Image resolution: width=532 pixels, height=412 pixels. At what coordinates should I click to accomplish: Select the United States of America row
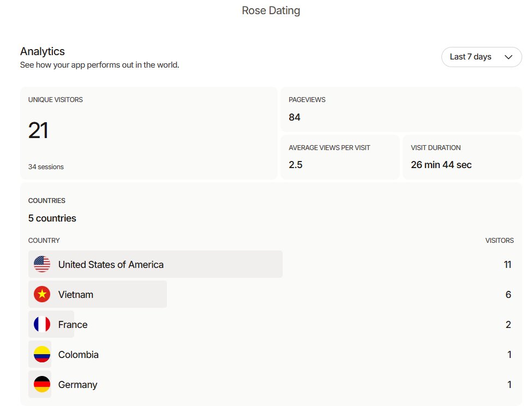click(x=271, y=264)
